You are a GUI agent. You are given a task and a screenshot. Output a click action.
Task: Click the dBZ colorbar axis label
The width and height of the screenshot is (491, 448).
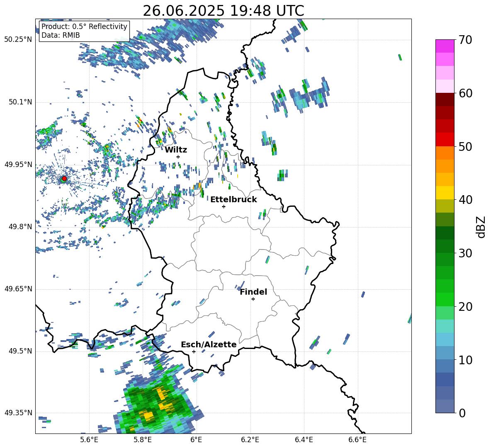tap(481, 227)
